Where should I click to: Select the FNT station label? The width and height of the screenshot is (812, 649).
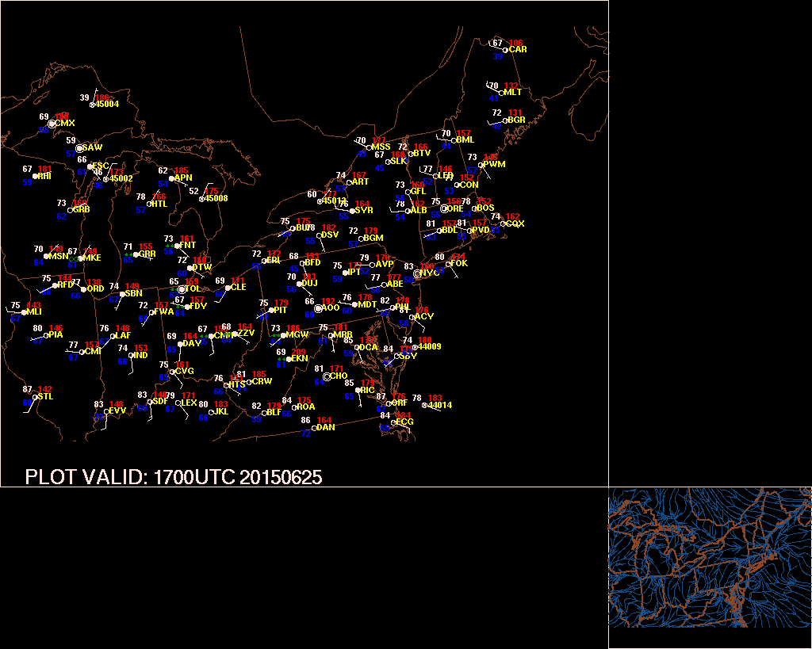(187, 246)
